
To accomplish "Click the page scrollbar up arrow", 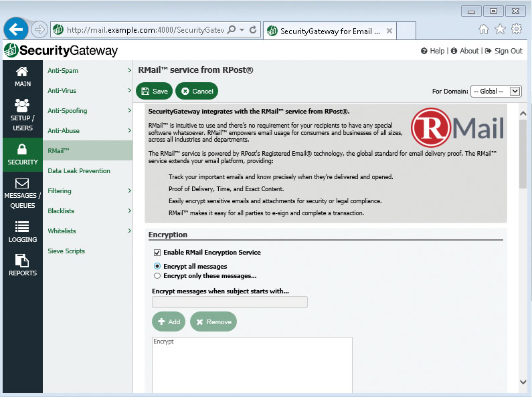I will [x=523, y=114].
